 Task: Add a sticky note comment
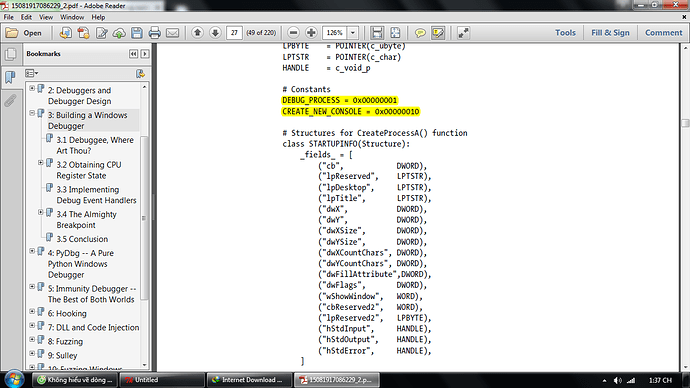(x=420, y=33)
